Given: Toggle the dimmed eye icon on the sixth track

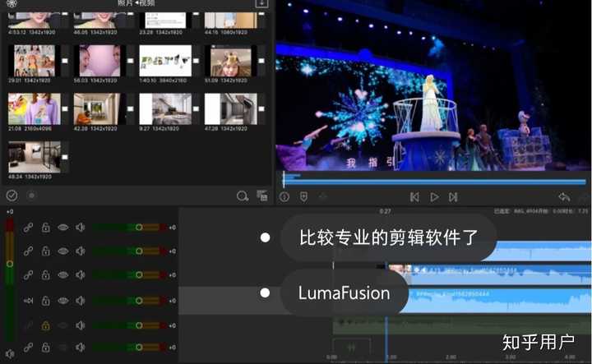Looking at the screenshot, I should point(63,348).
